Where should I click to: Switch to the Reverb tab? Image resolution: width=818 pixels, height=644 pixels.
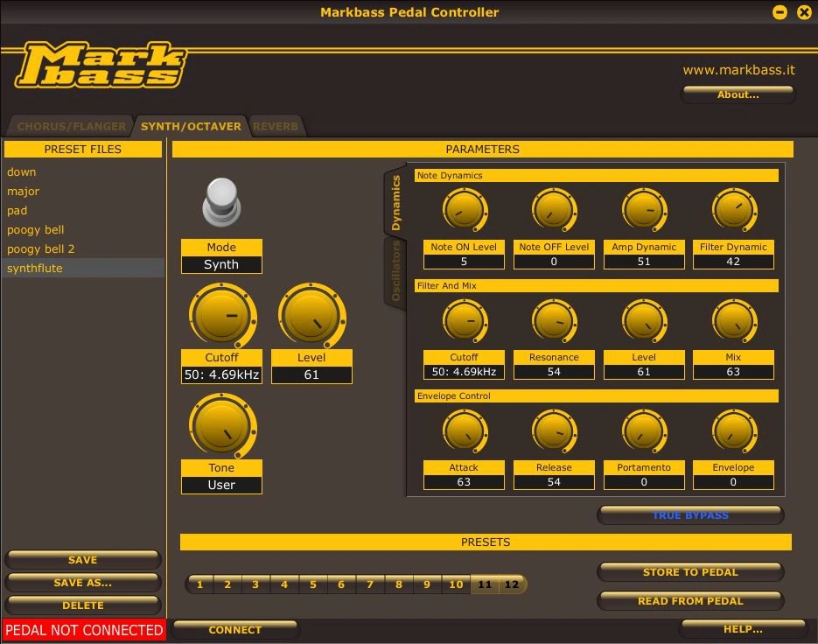click(276, 125)
